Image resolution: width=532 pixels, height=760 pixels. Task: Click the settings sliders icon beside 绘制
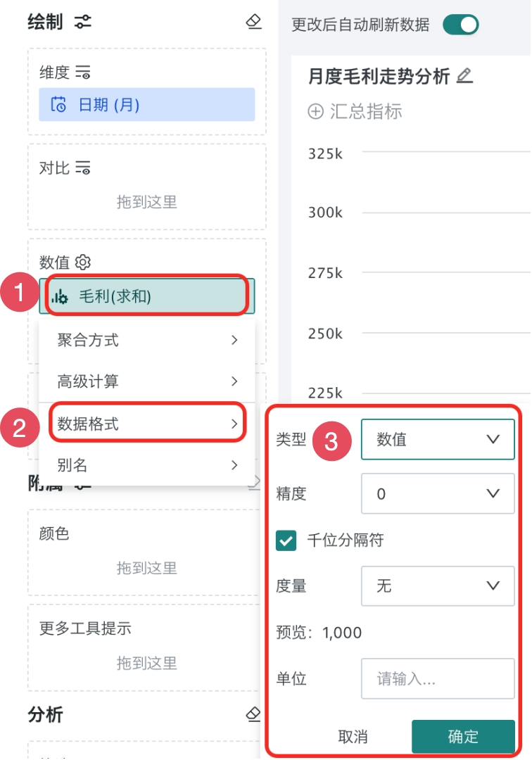pyautogui.click(x=83, y=22)
